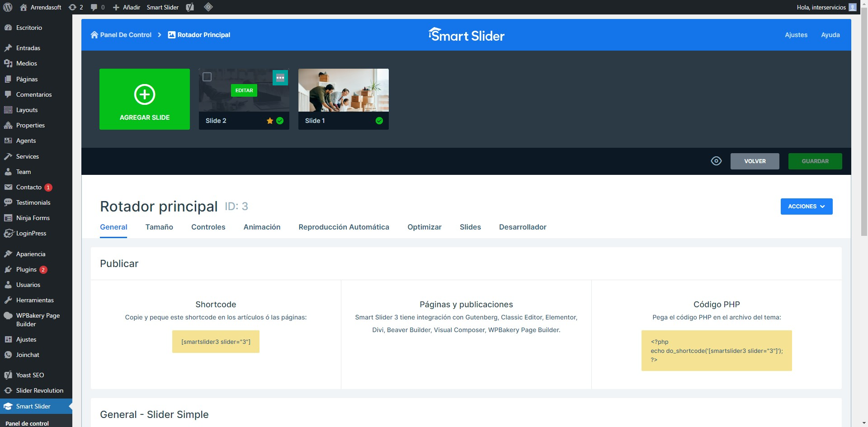Click the smartslider3 shortcode box
The image size is (868, 427).
tap(216, 342)
